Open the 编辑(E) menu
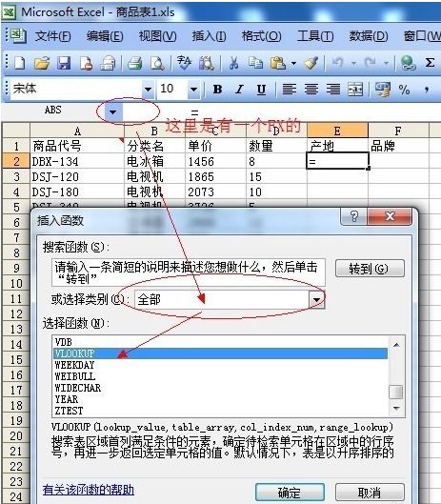This screenshot has width=441, height=504. coord(105,36)
